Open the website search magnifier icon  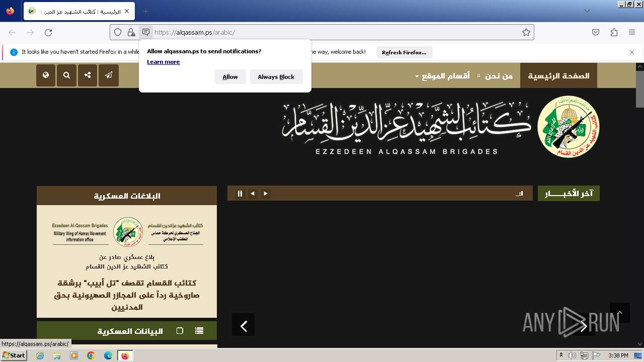[66, 75]
